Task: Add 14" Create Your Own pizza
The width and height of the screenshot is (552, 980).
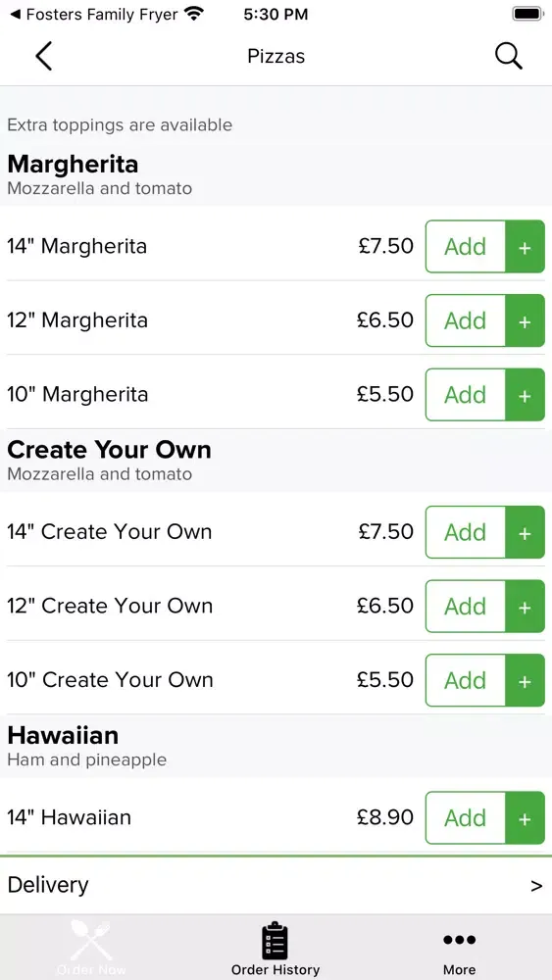Action: click(465, 532)
